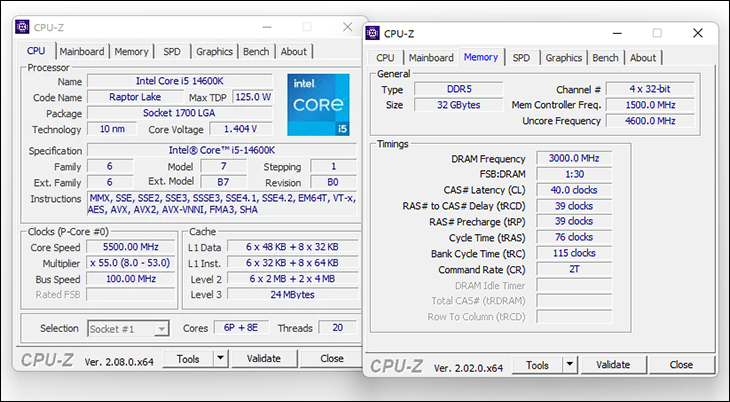Open Mainboard tab in the right CPU-Z window
730x402 pixels.
click(x=431, y=58)
